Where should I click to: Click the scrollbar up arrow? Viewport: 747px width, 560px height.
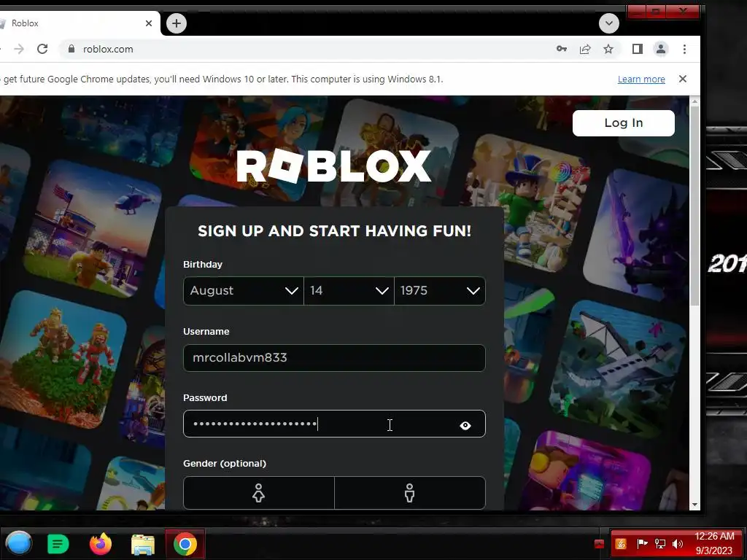tap(694, 101)
